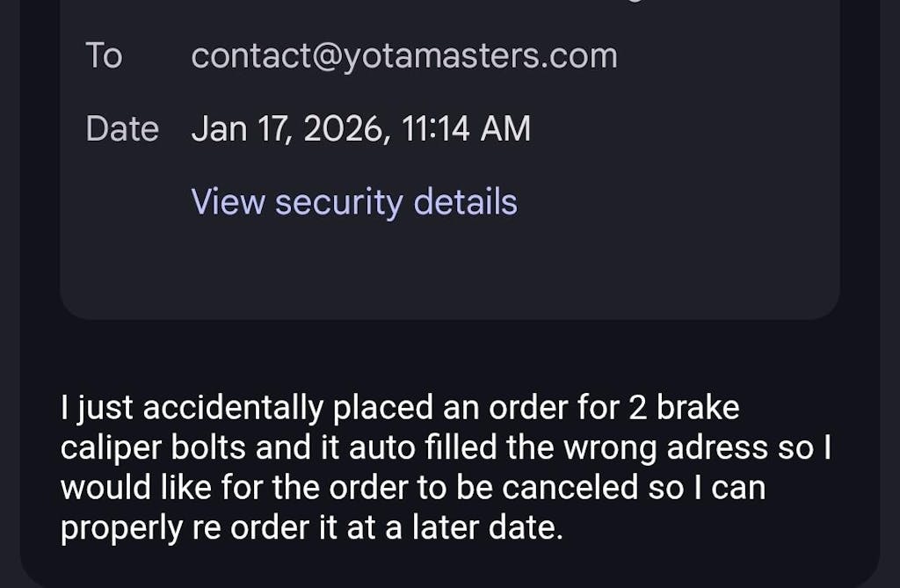Click the "11:14 AM" time text
The height and width of the screenshot is (588, 900).
466,129
